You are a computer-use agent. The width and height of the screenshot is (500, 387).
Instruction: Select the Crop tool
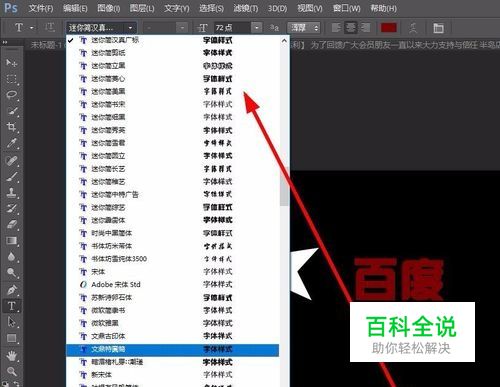click(11, 127)
